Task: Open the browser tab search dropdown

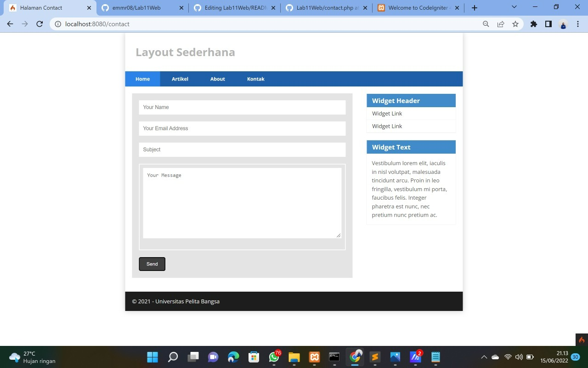Action: (x=514, y=7)
